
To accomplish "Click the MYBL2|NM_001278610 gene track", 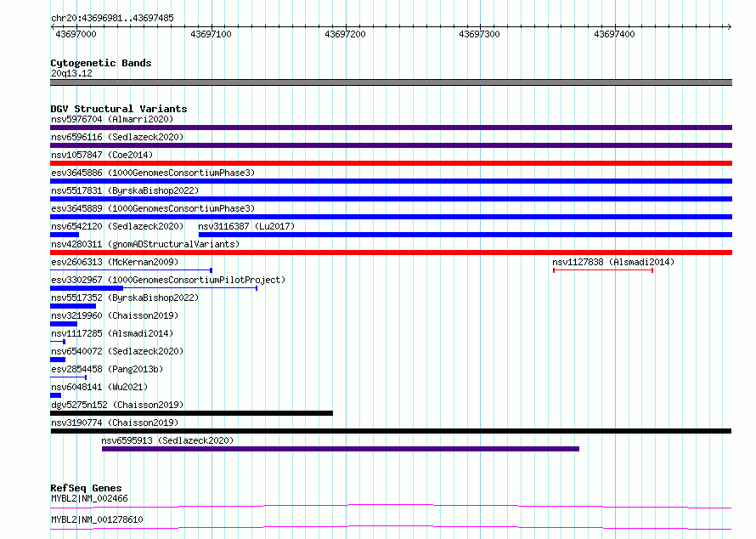I will coord(391,527).
